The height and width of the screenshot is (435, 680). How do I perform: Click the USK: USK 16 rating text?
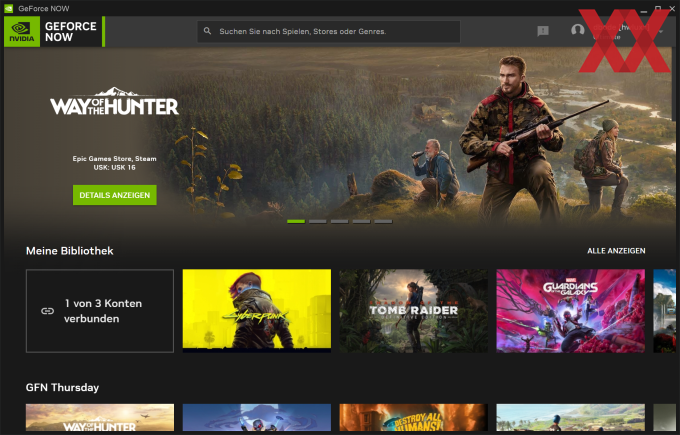(x=114, y=167)
